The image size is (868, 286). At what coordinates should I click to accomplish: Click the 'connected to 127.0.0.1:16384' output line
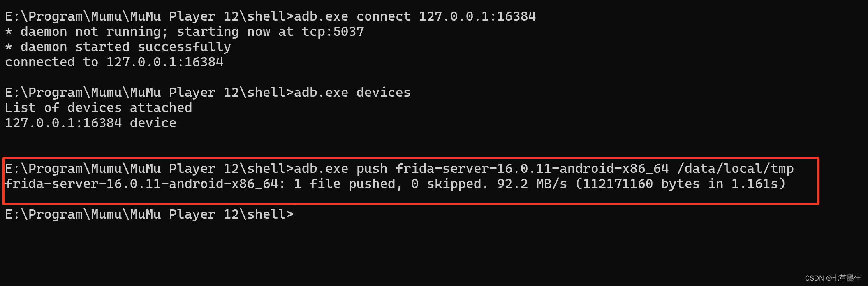click(114, 62)
